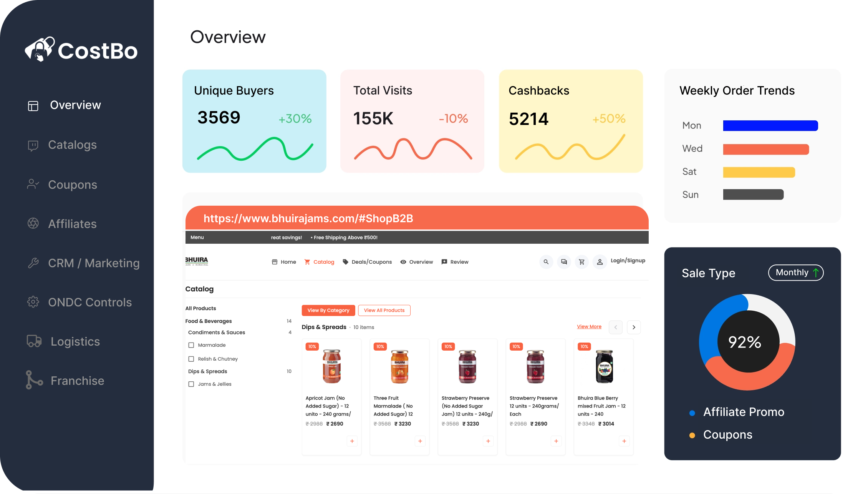This screenshot has height=494, width=868.
Task: Open CRM / Marketing via its wrench icon
Action: [x=33, y=263]
